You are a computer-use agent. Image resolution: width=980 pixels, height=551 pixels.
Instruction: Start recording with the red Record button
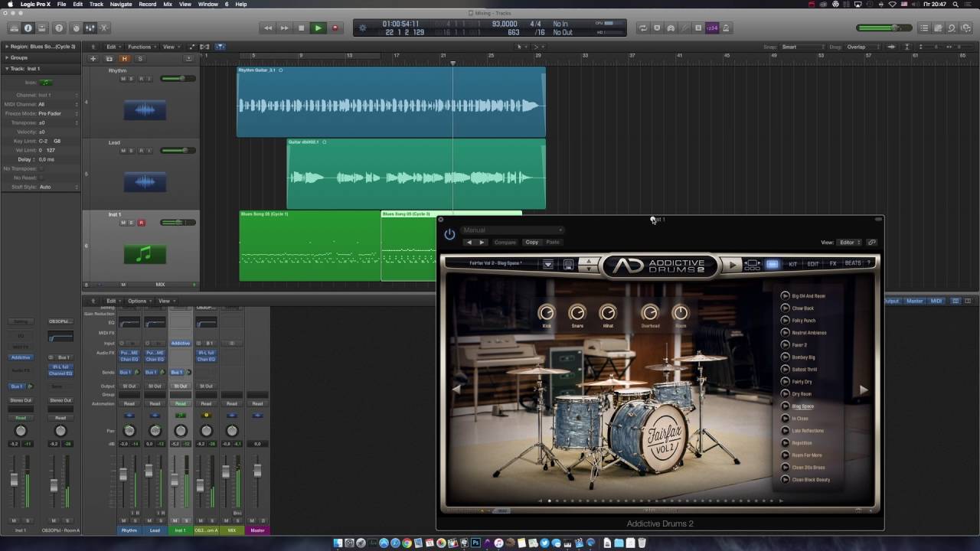(335, 28)
